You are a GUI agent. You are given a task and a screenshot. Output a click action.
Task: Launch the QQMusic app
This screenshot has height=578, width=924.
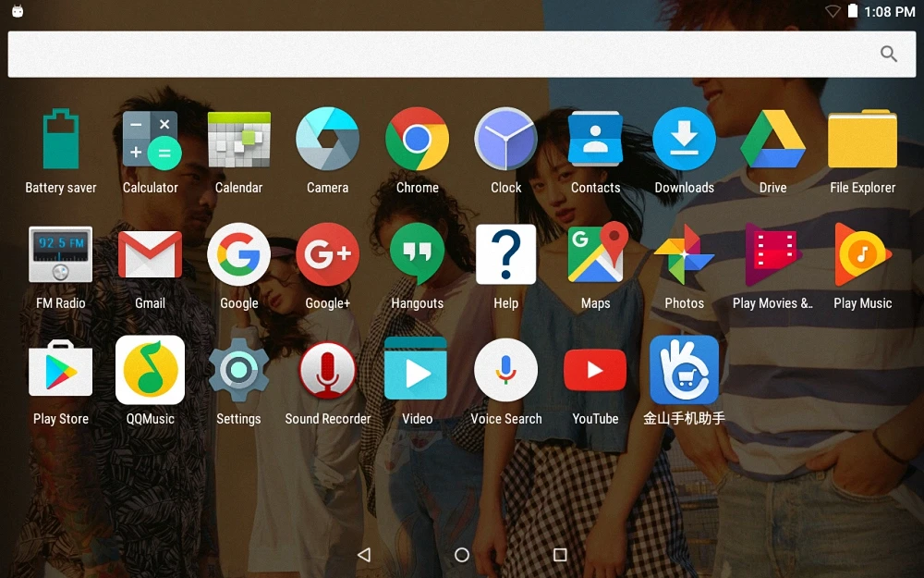point(151,370)
